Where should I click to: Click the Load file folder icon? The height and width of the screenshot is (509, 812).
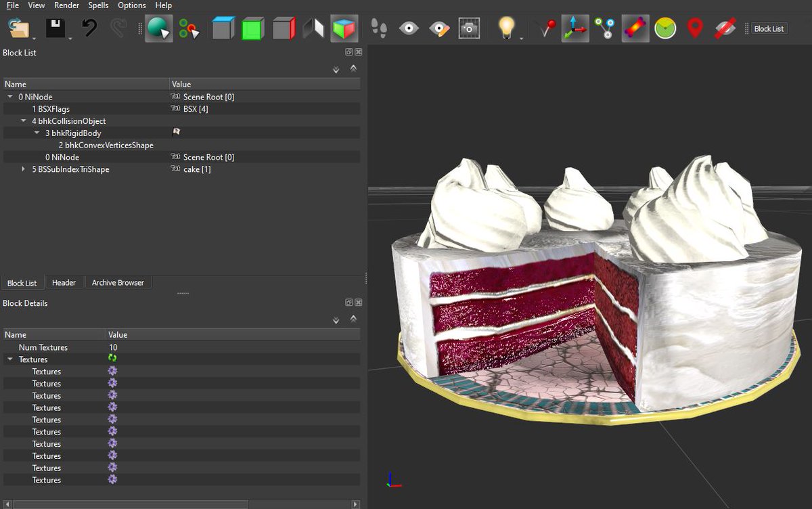(19, 28)
